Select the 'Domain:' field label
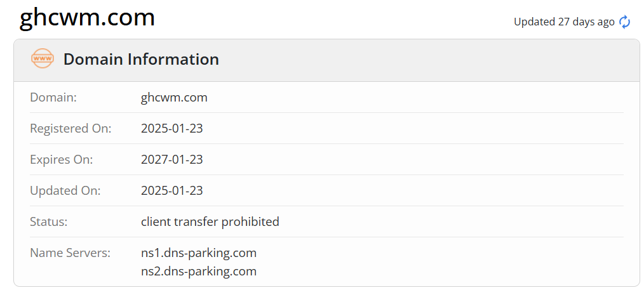644x290 pixels. pos(53,98)
